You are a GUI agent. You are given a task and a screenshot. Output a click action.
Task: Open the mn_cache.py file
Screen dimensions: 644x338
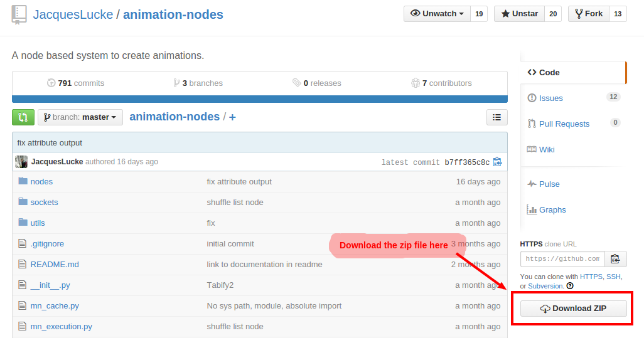(x=55, y=306)
